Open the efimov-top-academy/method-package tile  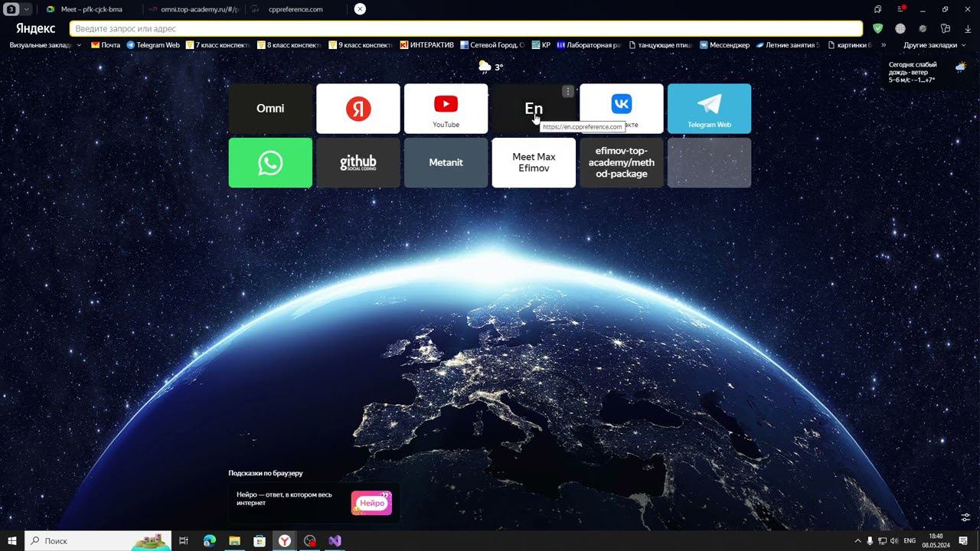tap(622, 162)
